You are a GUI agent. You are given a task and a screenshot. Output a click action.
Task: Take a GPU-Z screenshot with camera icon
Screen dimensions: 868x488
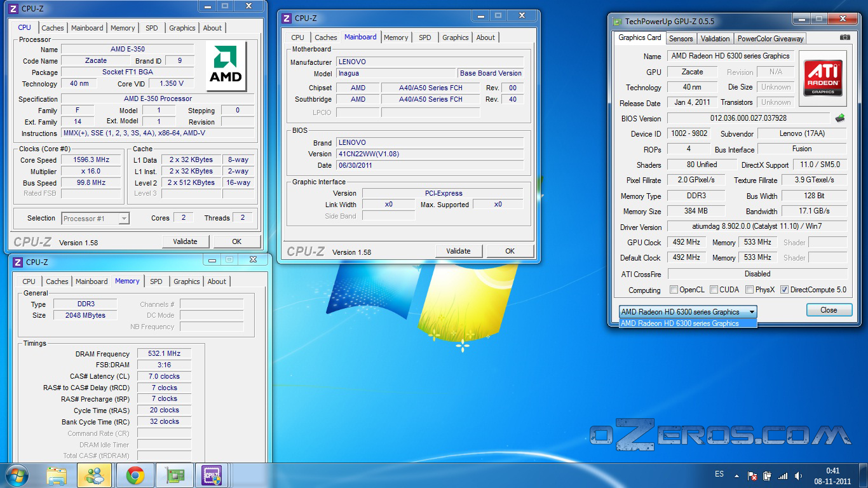tap(844, 37)
